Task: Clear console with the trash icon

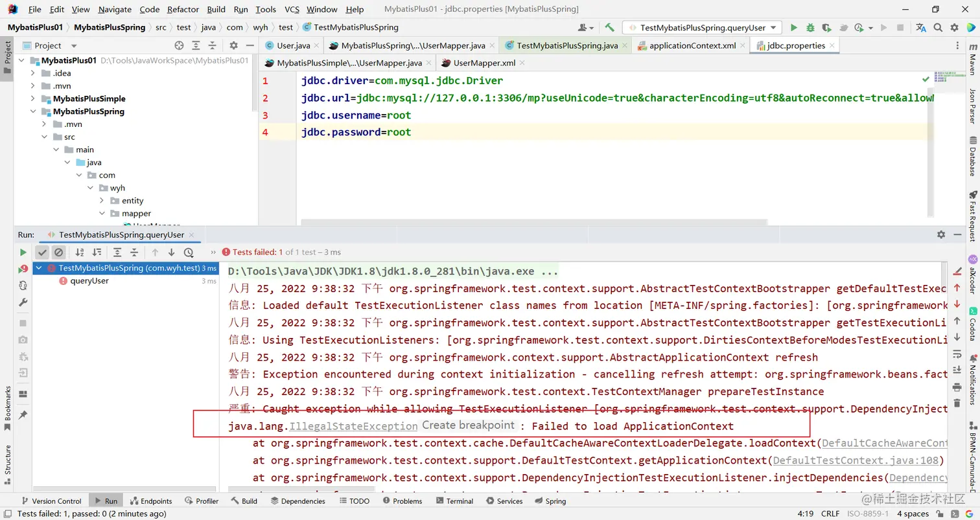Action: point(957,403)
